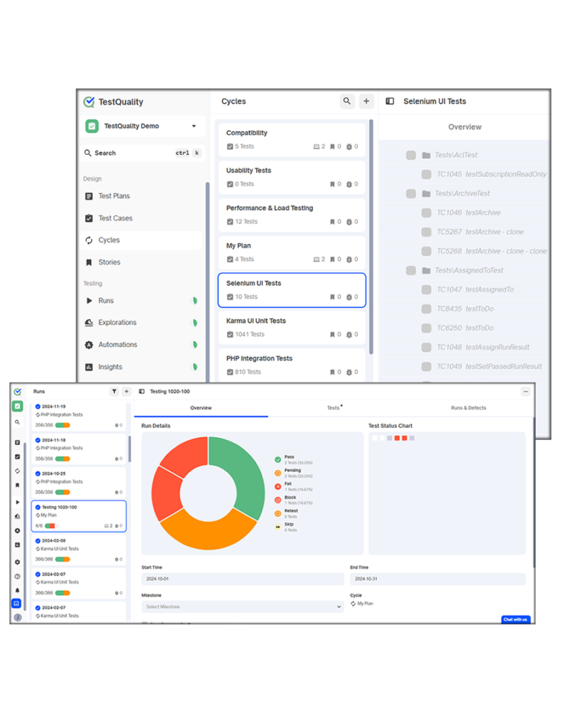Screen dimensions: 564x728
Task: Select the Overview tab of Selenium UI Tests
Action: tap(464, 127)
